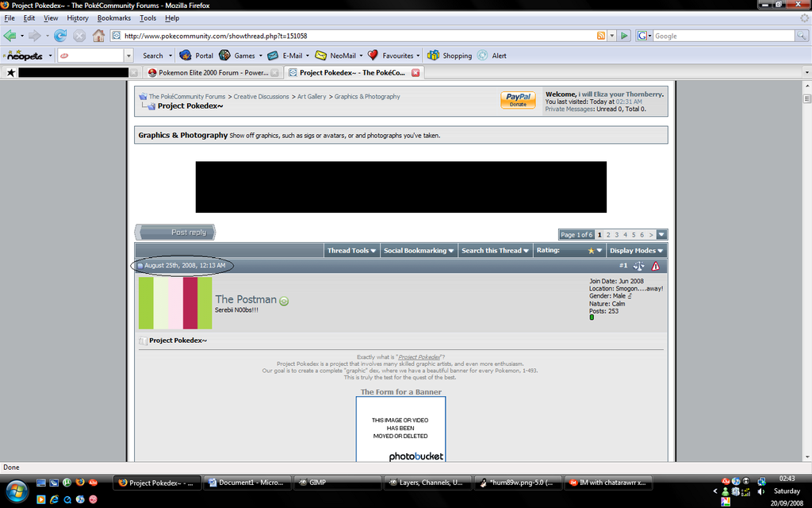Click the search magnifier icon beside Google
Viewport: 812px width, 508px height.
801,36
